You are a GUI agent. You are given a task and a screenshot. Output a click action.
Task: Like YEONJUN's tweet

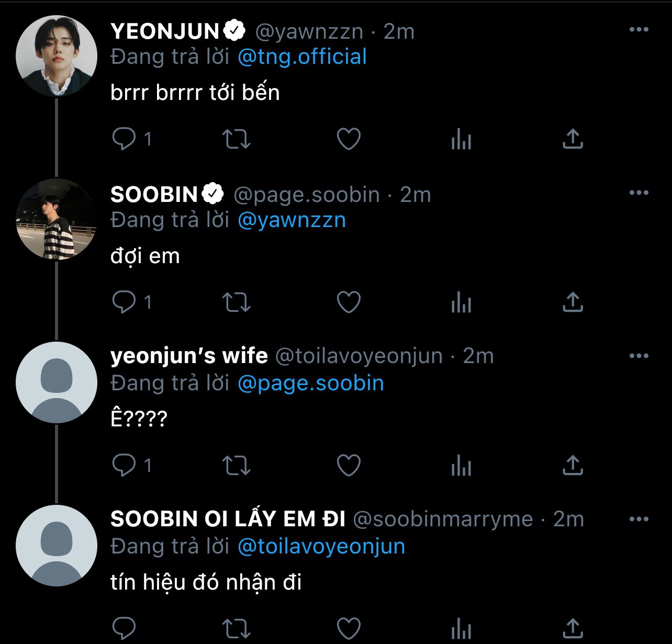click(x=349, y=139)
